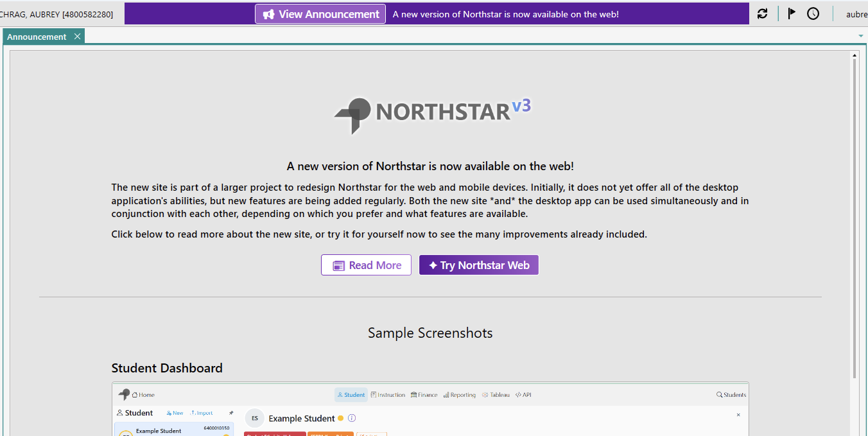Viewport: 868px width, 436px height.
Task: Click Try Northstar Web button
Action: tap(479, 265)
